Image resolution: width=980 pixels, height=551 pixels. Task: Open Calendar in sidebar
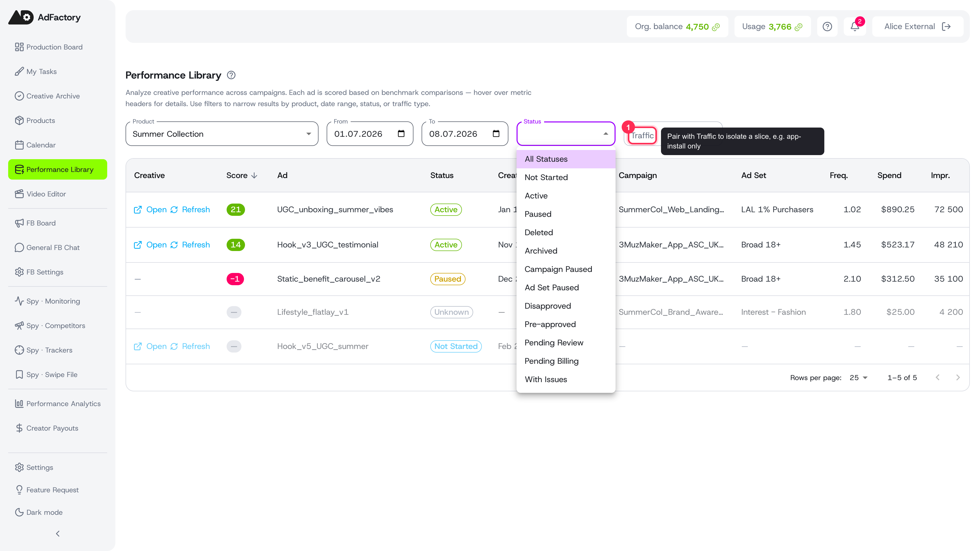57,145
